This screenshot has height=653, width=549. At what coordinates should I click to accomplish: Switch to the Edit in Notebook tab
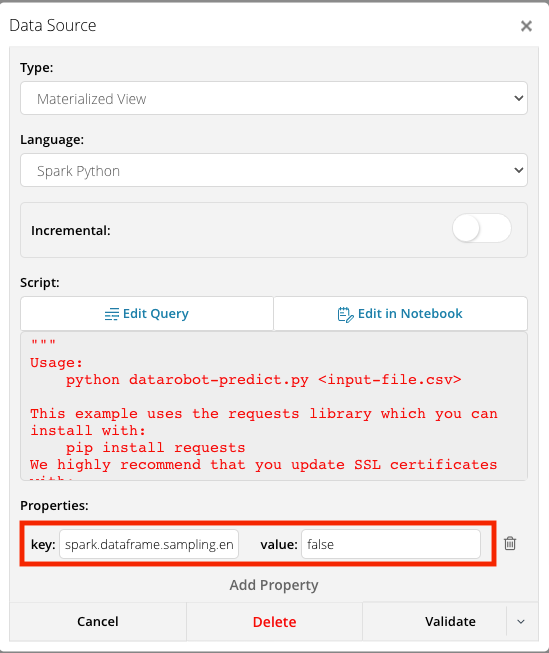point(401,314)
